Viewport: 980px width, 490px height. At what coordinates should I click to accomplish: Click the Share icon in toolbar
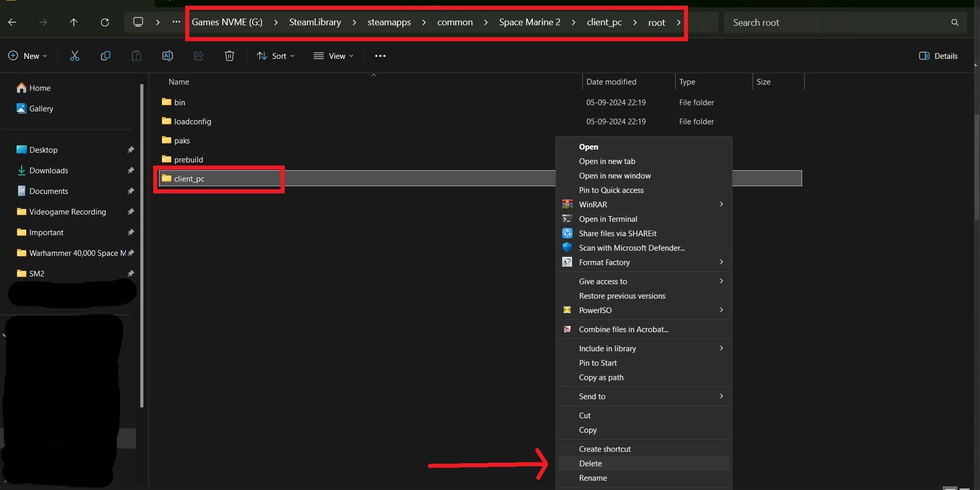pyautogui.click(x=199, y=56)
